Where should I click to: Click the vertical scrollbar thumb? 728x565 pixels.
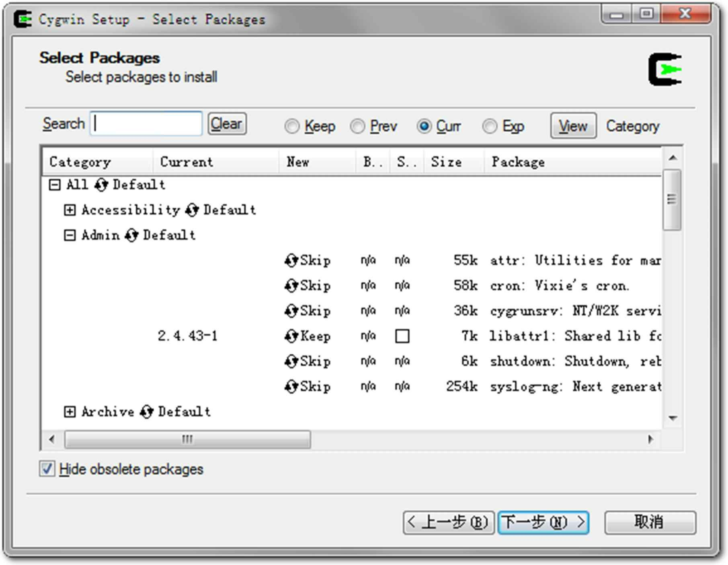pos(672,200)
